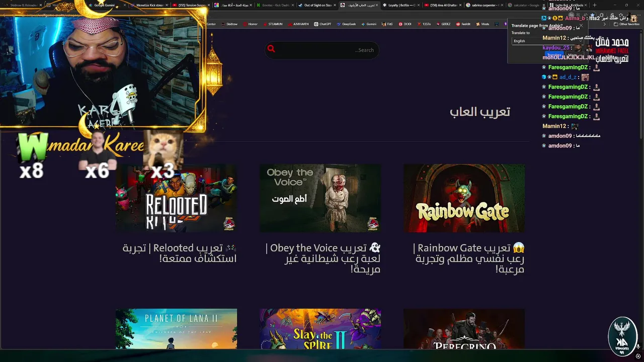Open the GEEKZ bookmark
644x362 pixels.
443,24
